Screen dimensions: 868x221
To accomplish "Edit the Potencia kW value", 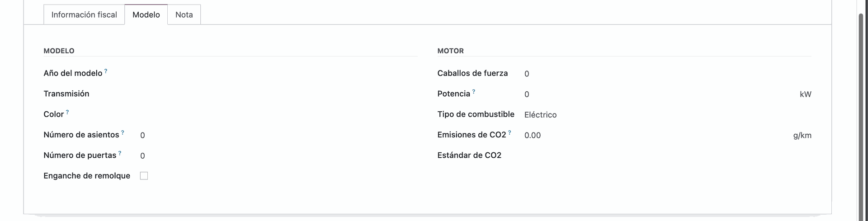I will tap(656, 94).
